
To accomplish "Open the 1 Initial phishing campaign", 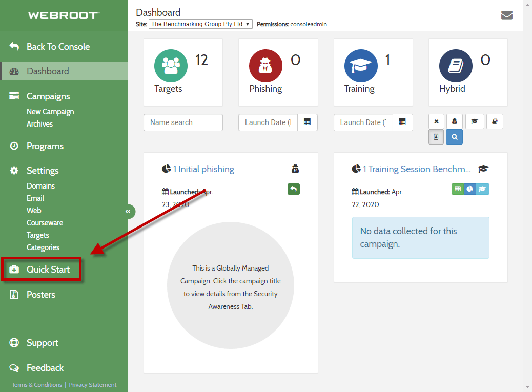I will pos(203,169).
